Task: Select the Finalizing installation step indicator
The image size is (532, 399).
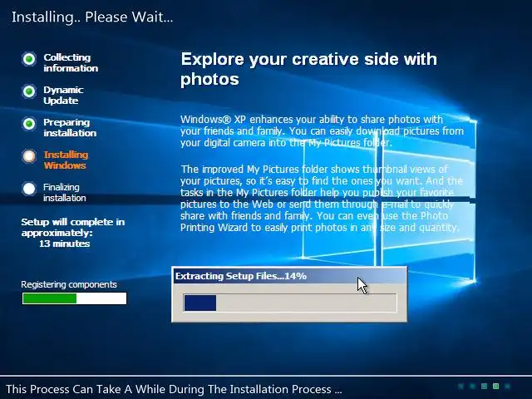Action: [x=29, y=189]
